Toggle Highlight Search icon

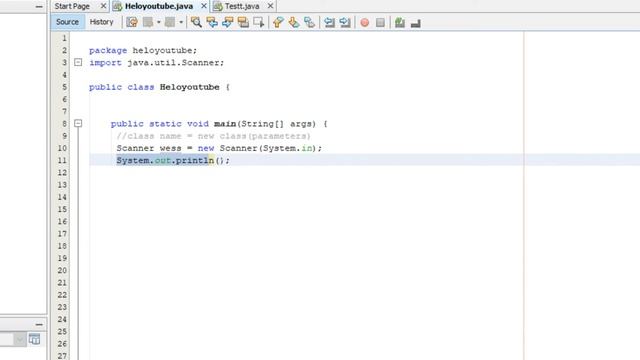tap(243, 22)
